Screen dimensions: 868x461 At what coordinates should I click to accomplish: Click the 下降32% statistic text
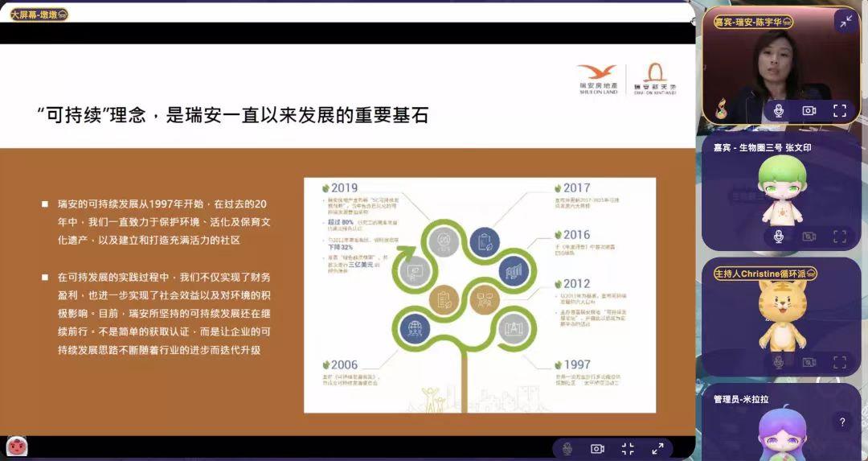[x=339, y=247]
